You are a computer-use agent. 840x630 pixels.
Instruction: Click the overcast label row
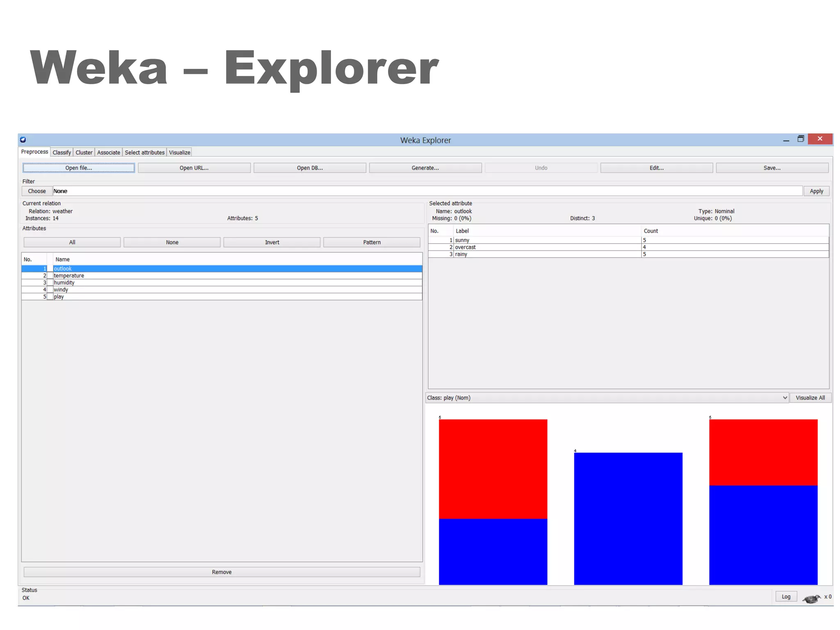tap(628, 247)
